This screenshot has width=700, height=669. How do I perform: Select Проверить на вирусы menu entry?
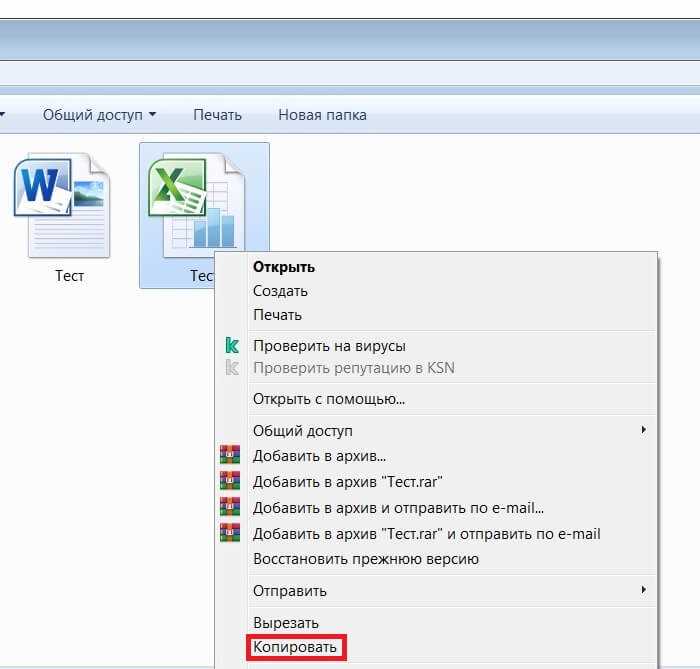329,346
